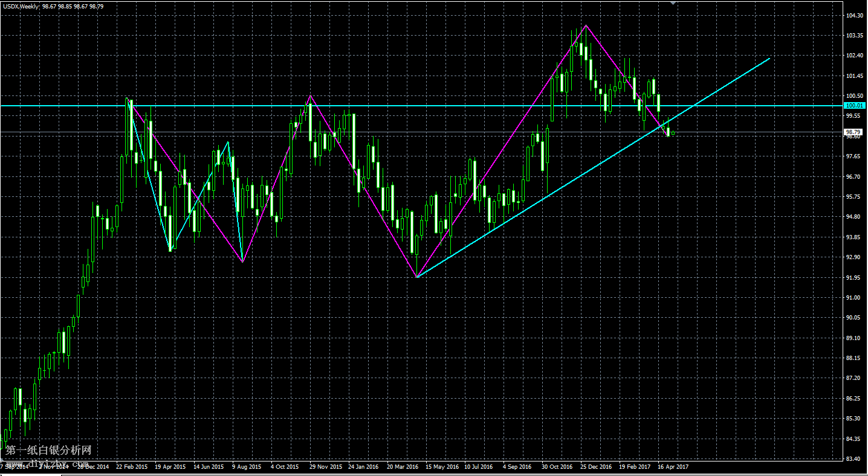Click the 19 Feb 2017 date label
Screen dimensions: 868x476
pos(634,467)
